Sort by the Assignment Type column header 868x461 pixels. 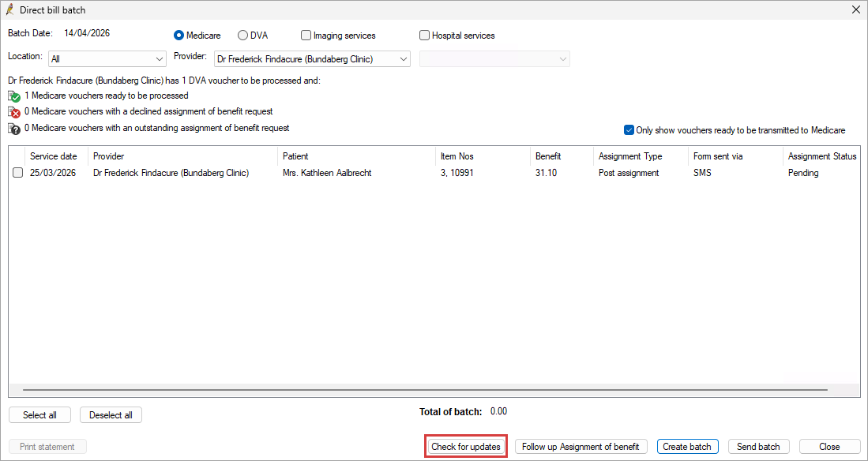tap(641, 156)
